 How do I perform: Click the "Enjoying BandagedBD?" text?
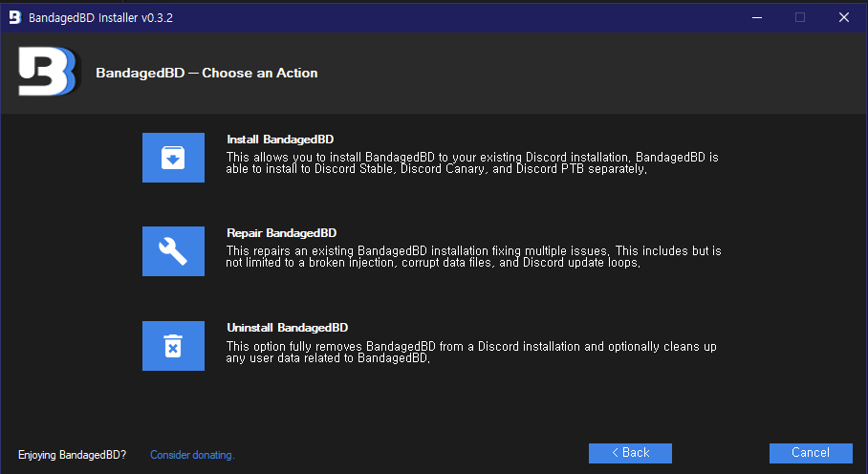pyautogui.click(x=72, y=455)
